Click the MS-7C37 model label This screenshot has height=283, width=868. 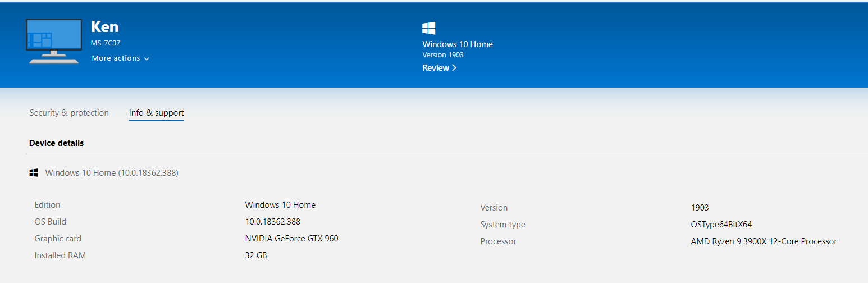click(x=106, y=43)
